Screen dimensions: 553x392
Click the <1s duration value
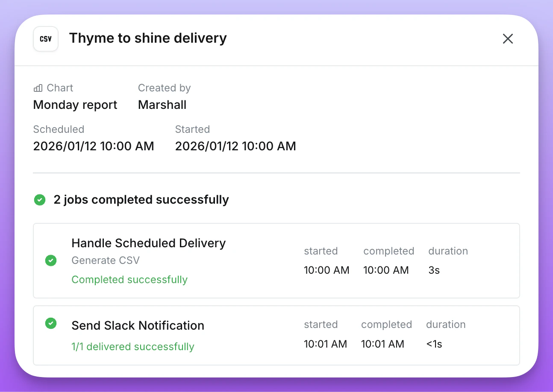pyautogui.click(x=434, y=344)
